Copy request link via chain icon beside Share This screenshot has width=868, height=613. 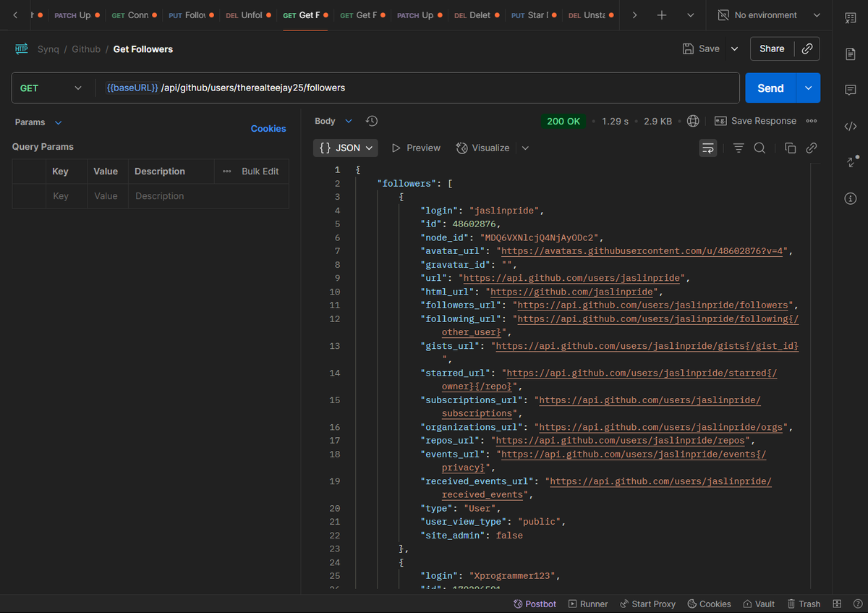[x=807, y=48]
